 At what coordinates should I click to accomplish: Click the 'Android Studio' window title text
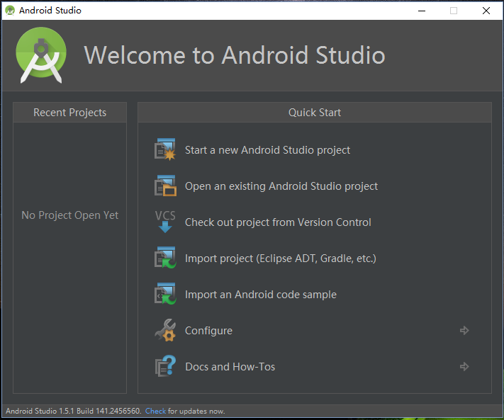[x=50, y=11]
